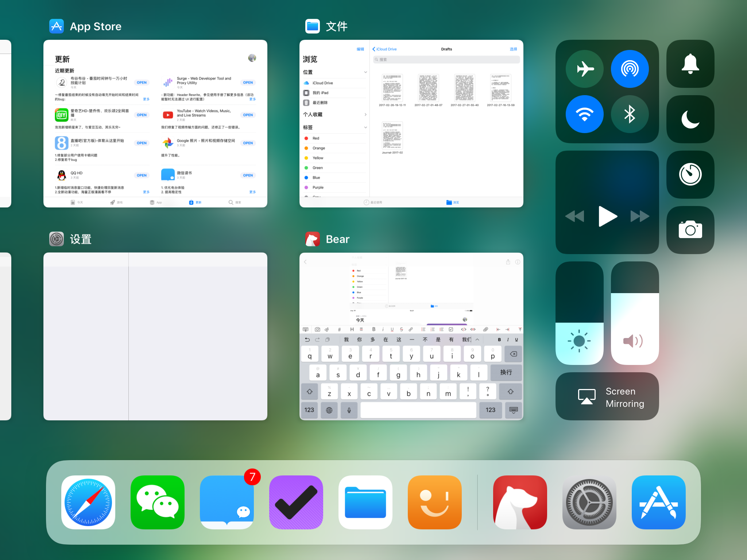This screenshot has width=747, height=560.
Task: Switch to the App tab in App Store
Action: click(x=156, y=202)
